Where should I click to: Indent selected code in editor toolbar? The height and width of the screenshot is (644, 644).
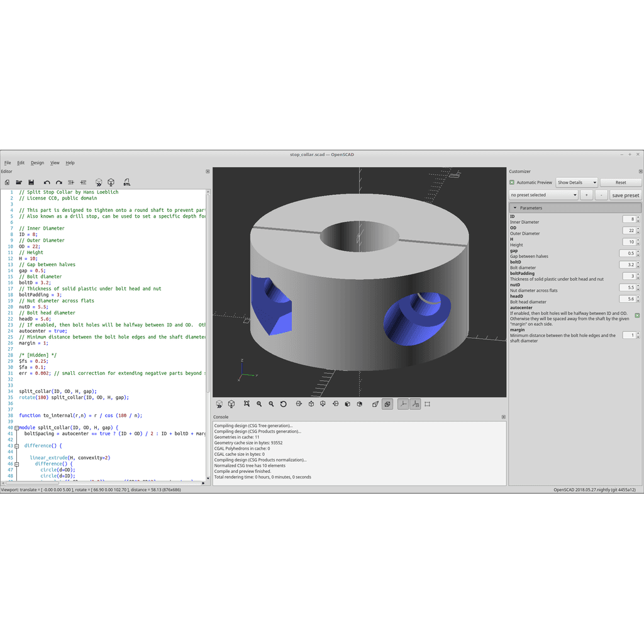[x=84, y=182]
